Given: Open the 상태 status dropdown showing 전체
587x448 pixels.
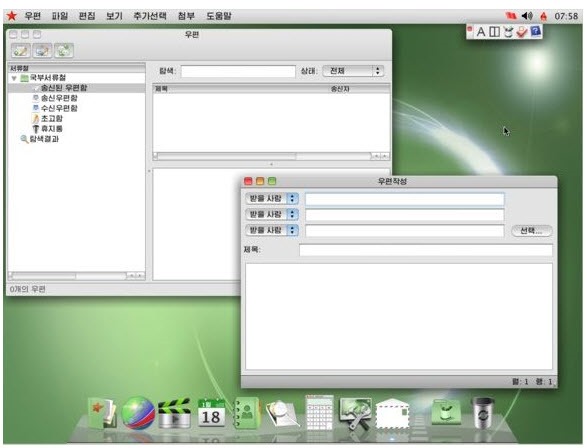Looking at the screenshot, I should 353,71.
